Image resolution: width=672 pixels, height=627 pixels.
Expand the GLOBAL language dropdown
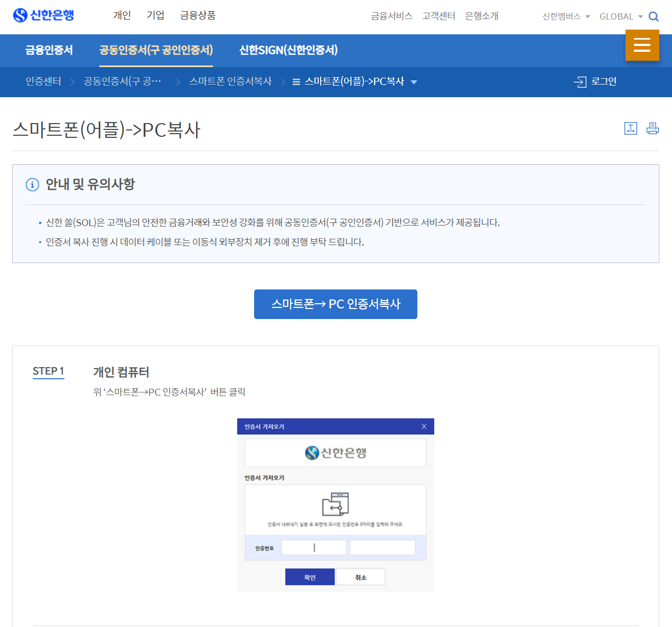tap(621, 16)
